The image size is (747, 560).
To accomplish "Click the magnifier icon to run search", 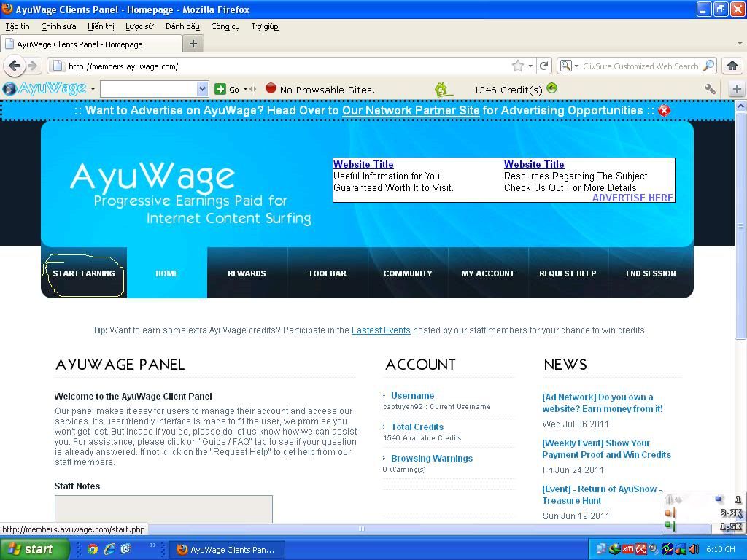I will tap(709, 66).
